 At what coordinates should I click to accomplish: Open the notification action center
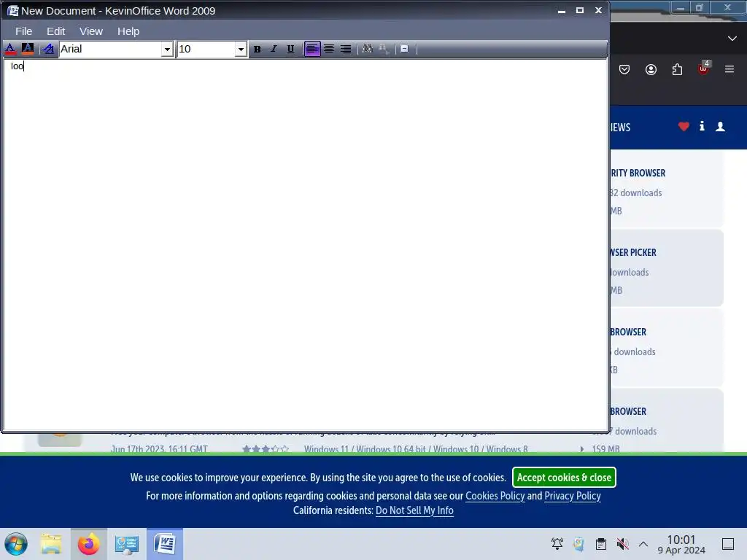[728, 544]
